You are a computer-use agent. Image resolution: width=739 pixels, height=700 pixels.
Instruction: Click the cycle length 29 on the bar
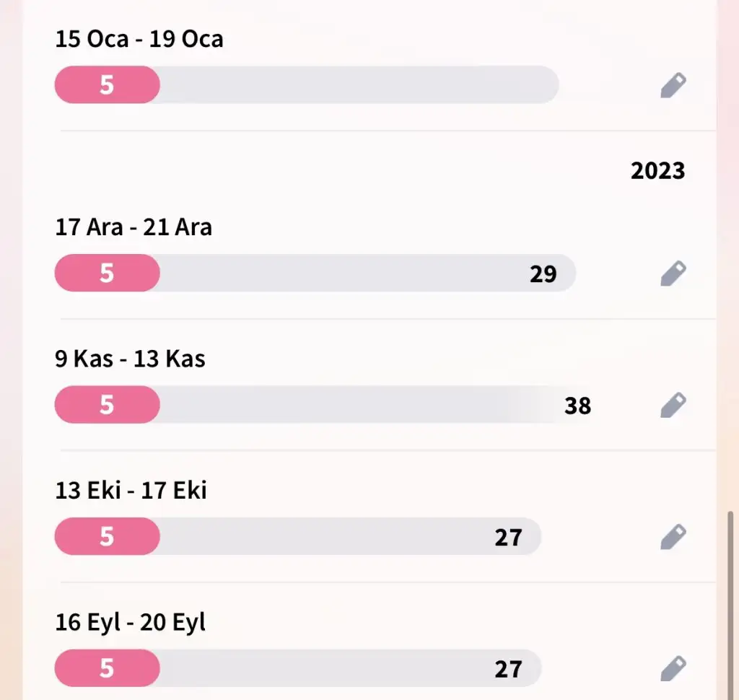point(543,274)
